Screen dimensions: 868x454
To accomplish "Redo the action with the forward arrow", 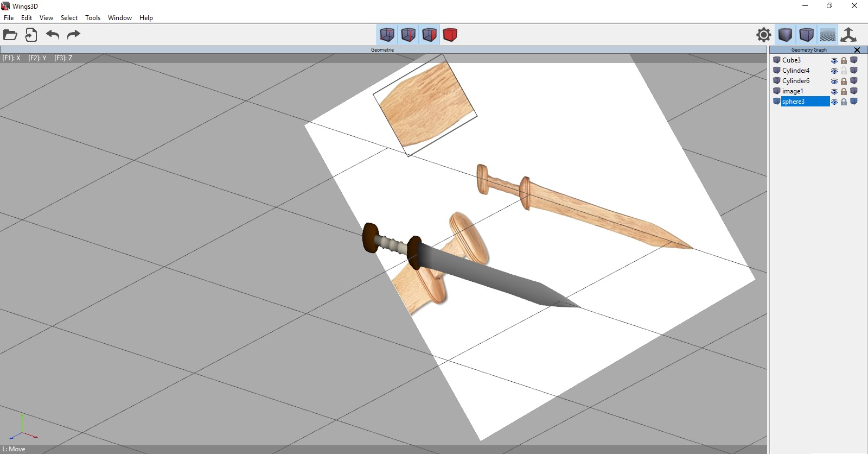I will (73, 35).
